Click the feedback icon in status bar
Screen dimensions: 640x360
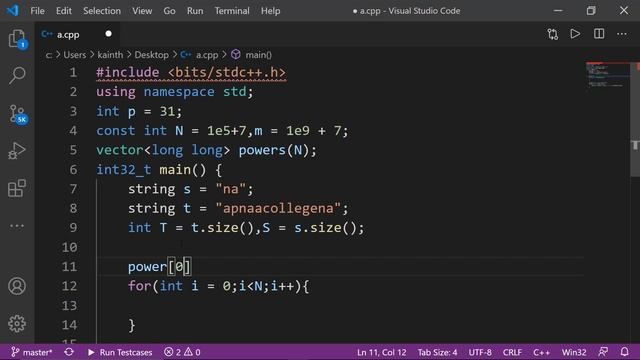point(603,352)
